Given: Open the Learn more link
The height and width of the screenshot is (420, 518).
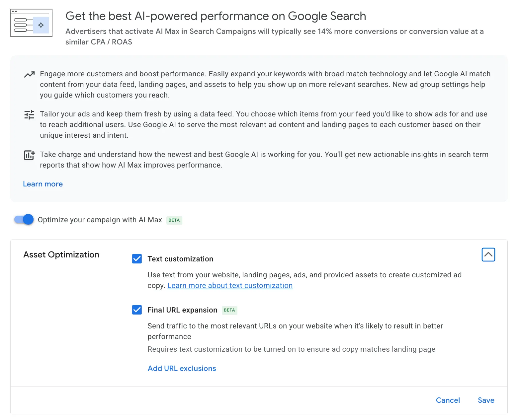Looking at the screenshot, I should click(x=43, y=184).
